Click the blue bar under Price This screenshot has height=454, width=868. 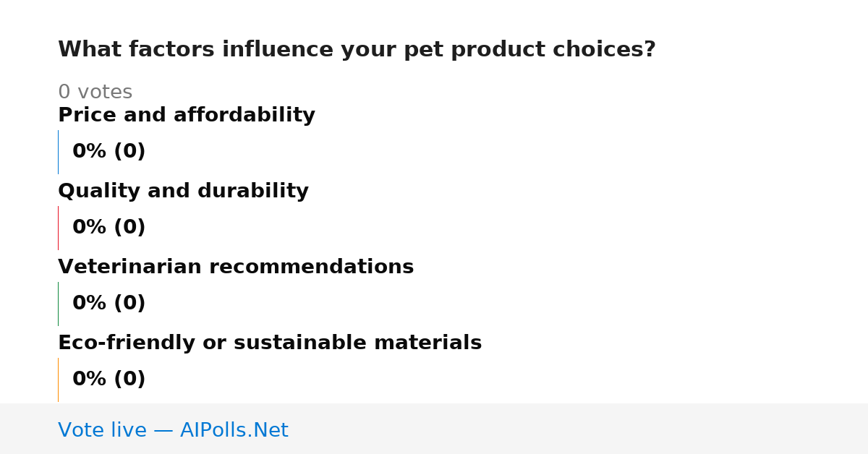58,152
